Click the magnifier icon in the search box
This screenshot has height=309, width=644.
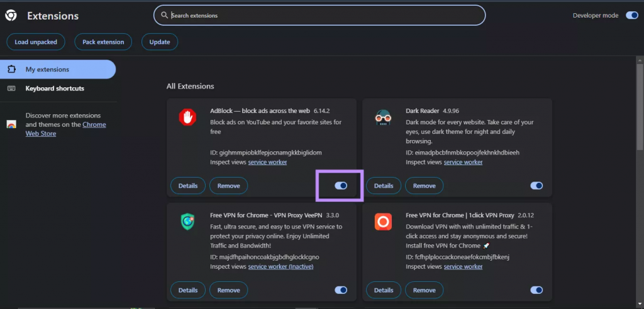[164, 15]
